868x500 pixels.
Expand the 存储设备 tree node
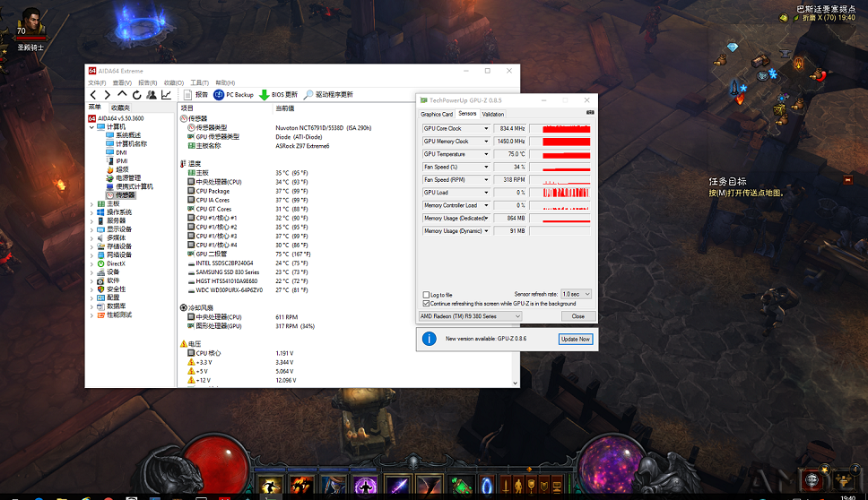pyautogui.click(x=91, y=246)
